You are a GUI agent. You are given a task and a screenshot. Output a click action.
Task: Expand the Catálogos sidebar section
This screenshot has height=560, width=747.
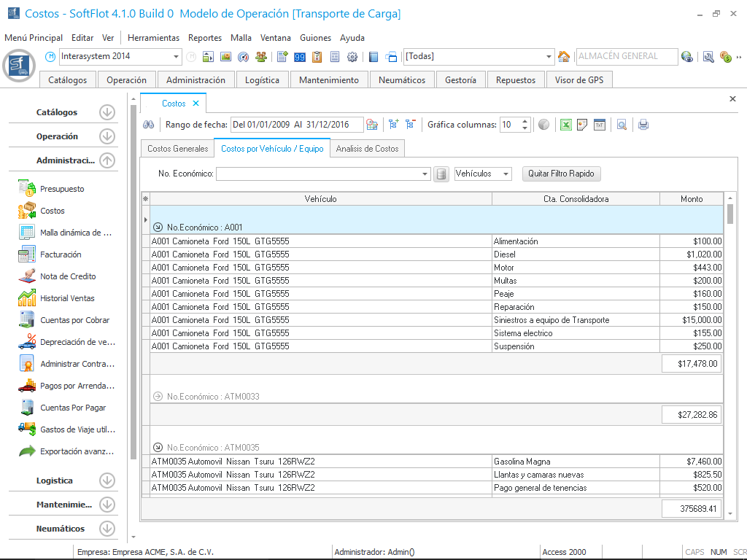(107, 112)
